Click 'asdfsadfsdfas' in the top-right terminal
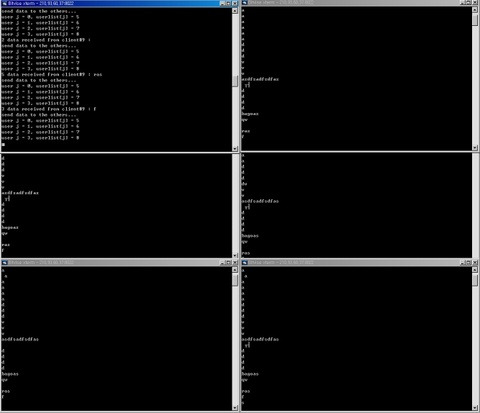 [260, 79]
